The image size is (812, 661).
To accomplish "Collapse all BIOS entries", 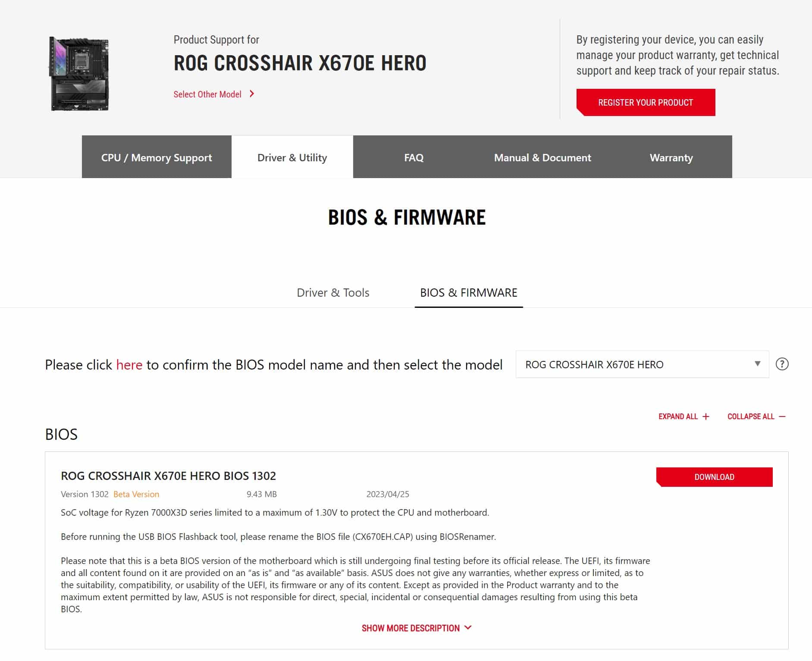I will coord(751,417).
